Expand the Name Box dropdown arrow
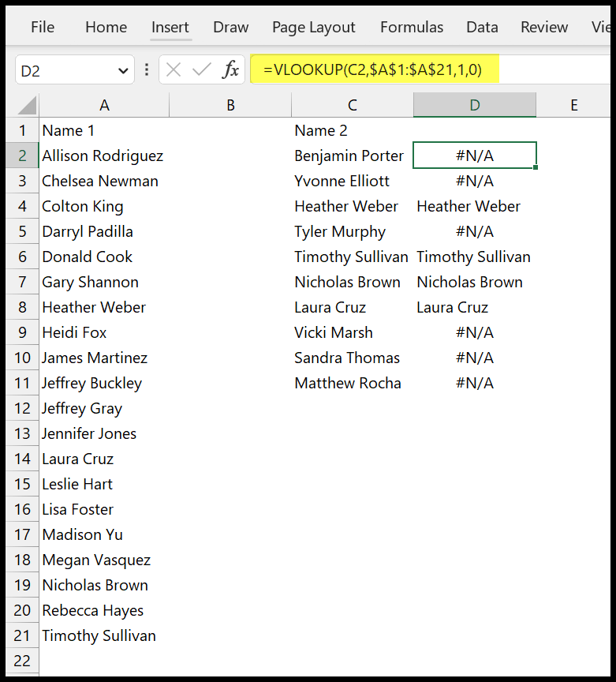 123,70
